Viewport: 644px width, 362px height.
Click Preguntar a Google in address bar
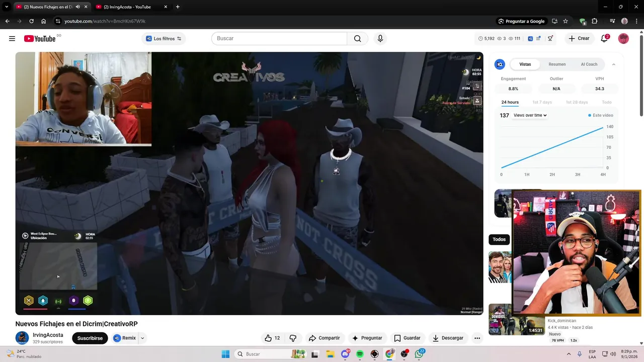[x=521, y=21]
